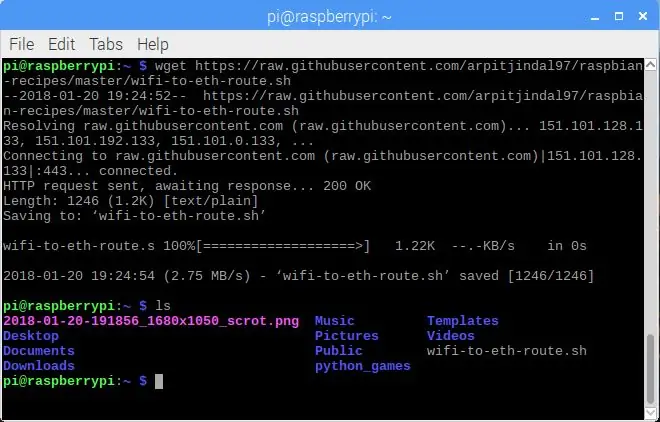Click the 'HTTP request sent' text
Image resolution: width=660 pixels, height=422 pixels.
tap(71, 186)
